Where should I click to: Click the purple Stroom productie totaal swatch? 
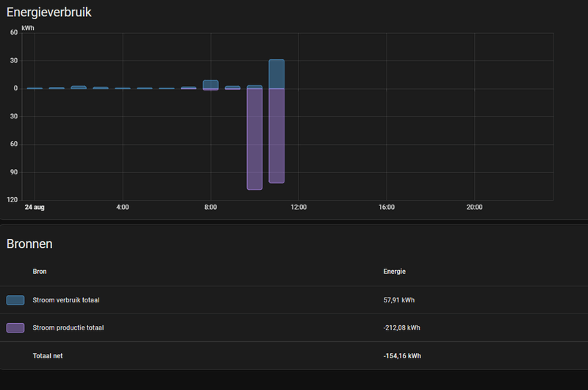[x=15, y=327]
